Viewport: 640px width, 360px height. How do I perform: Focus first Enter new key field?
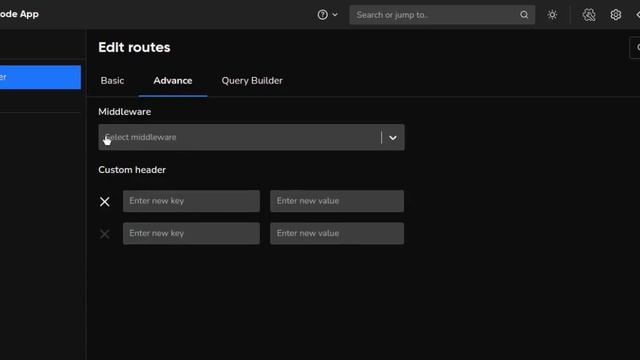point(191,201)
